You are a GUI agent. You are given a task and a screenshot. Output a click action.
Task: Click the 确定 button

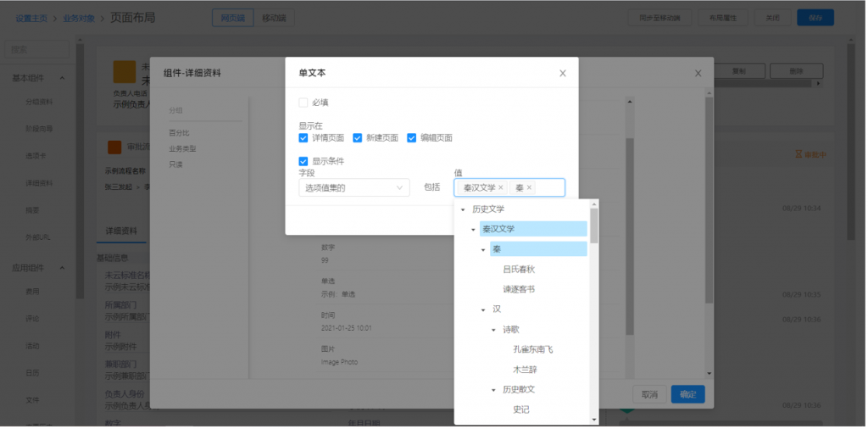coord(687,394)
